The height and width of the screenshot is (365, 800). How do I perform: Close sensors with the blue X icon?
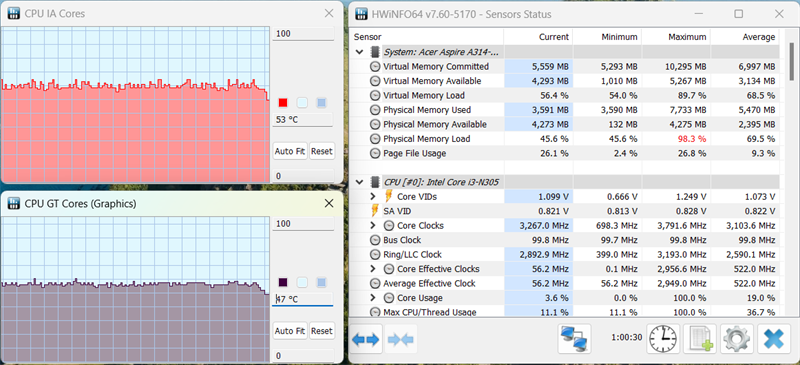(773, 338)
